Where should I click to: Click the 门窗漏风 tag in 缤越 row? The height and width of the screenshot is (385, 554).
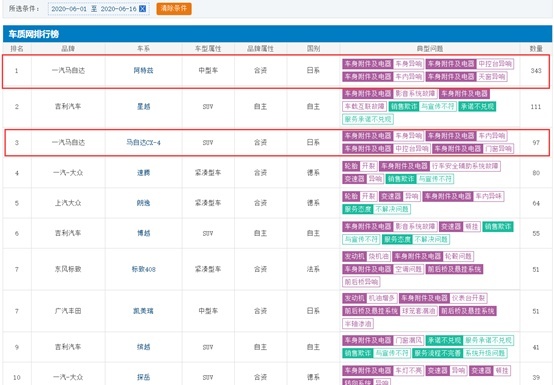point(408,340)
